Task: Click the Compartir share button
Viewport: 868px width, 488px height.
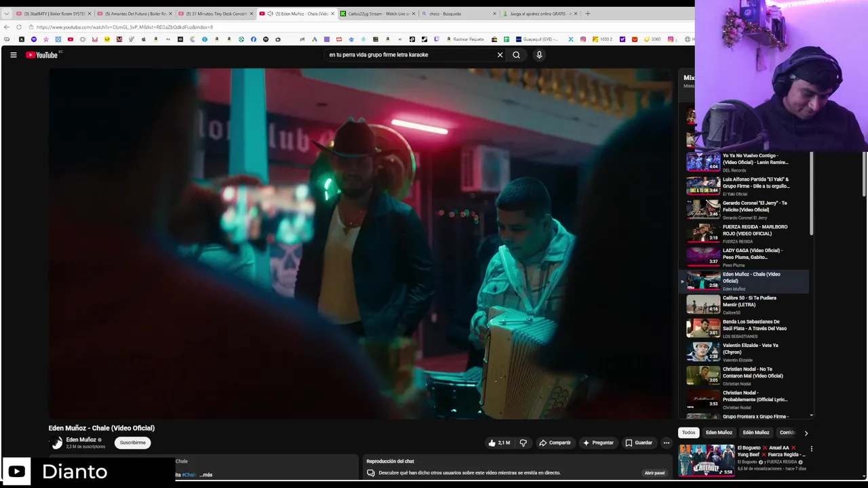Action: [555, 443]
